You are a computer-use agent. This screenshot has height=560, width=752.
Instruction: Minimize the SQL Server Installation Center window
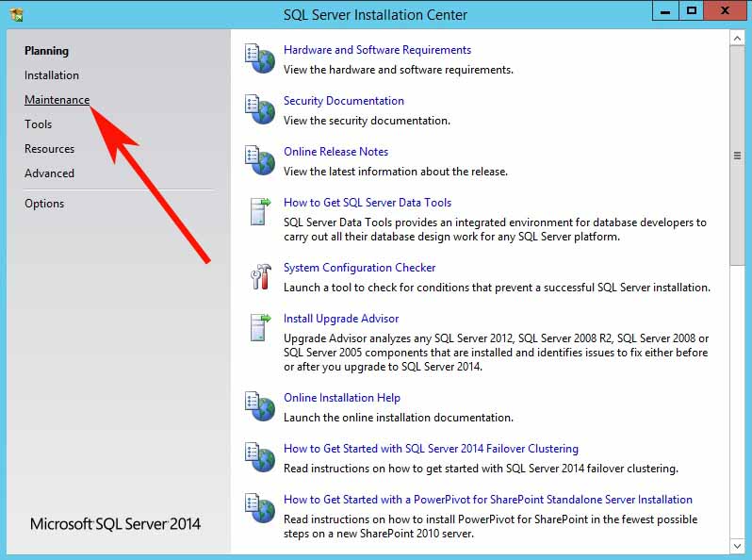[665, 11]
